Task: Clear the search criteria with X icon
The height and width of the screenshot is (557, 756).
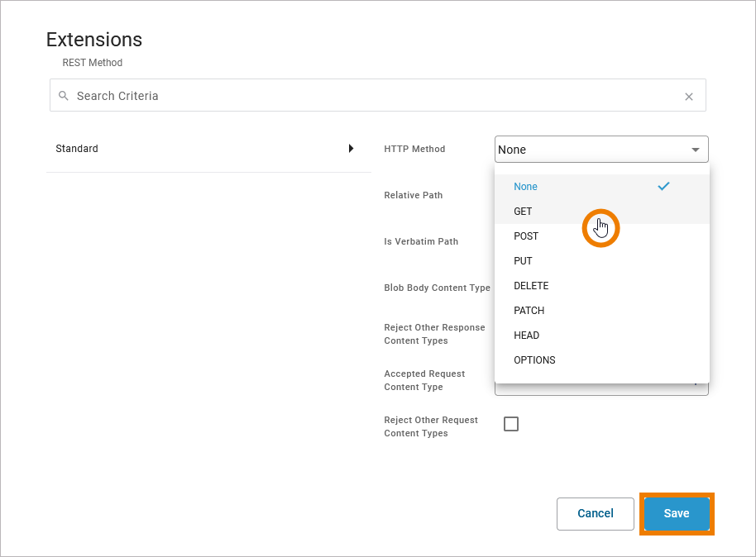Action: pos(688,97)
